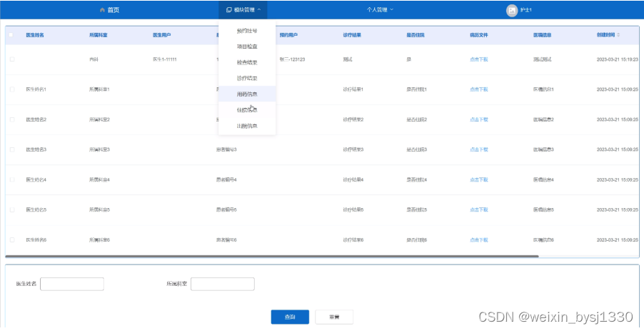Click the 诊疗结果 column header
The width and height of the screenshot is (644, 331).
coord(352,35)
